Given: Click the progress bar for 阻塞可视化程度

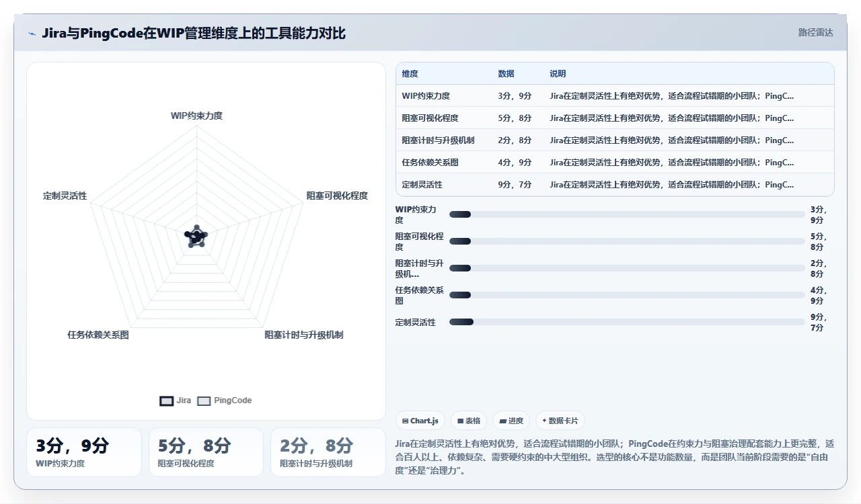Looking at the screenshot, I should click(x=627, y=241).
